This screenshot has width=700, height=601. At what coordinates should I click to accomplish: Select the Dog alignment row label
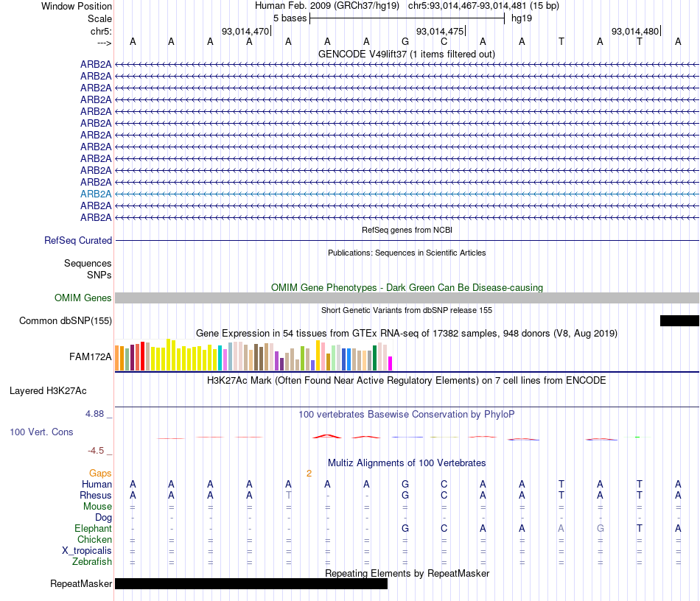[103, 518]
